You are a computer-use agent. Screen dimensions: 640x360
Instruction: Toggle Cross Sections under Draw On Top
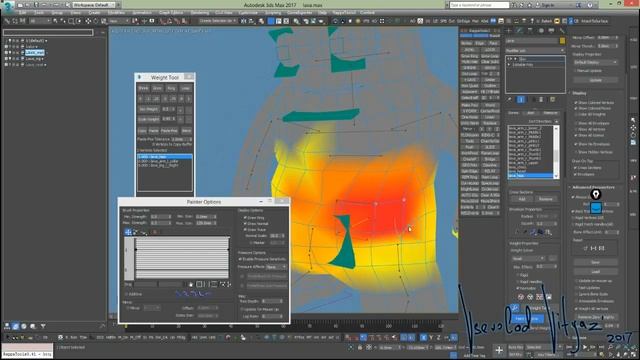576,168
